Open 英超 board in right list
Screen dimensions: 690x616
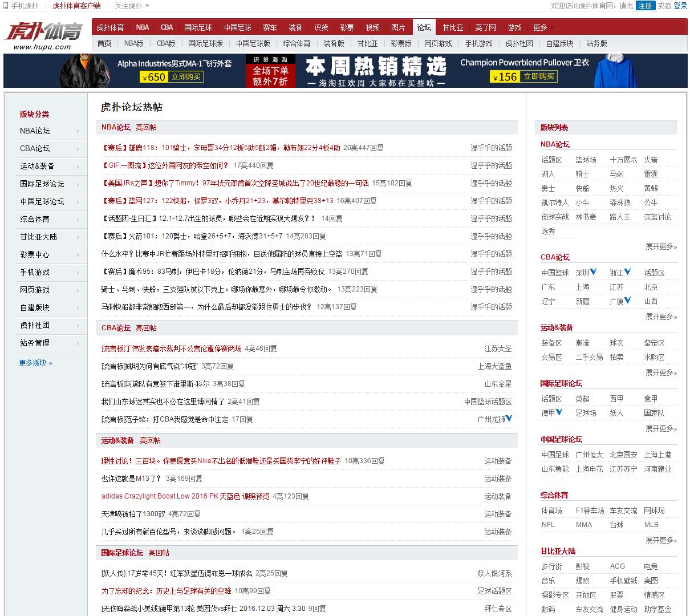click(582, 399)
